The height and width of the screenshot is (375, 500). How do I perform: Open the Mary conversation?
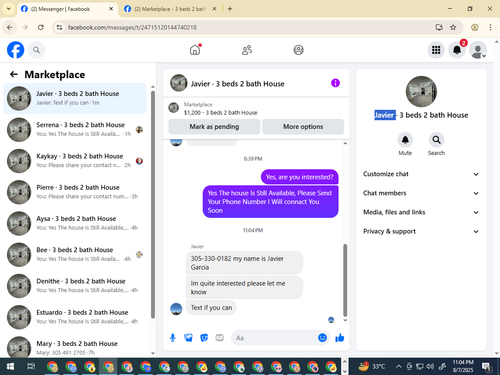pyautogui.click(x=75, y=347)
